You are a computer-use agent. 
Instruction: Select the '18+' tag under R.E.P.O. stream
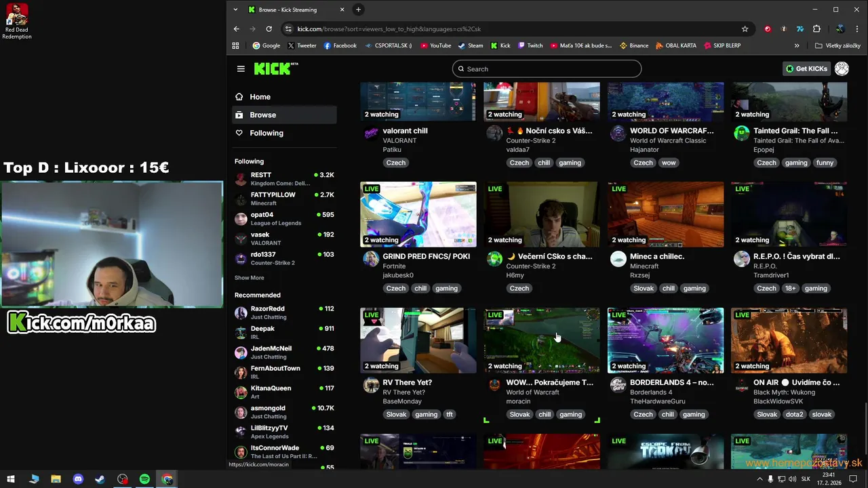[x=790, y=288]
